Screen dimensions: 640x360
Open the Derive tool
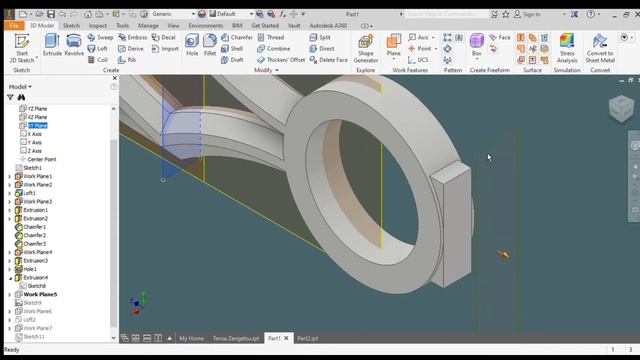(131, 49)
